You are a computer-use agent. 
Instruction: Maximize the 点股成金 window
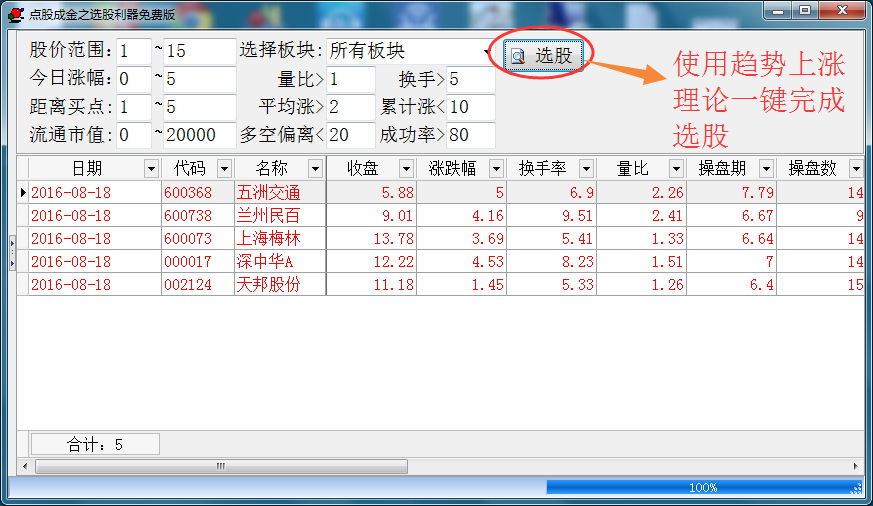pyautogui.click(x=805, y=11)
